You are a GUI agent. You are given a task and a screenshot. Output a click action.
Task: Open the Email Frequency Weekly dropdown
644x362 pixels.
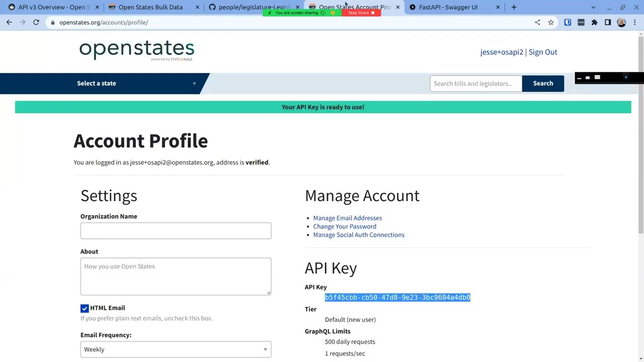tap(176, 349)
